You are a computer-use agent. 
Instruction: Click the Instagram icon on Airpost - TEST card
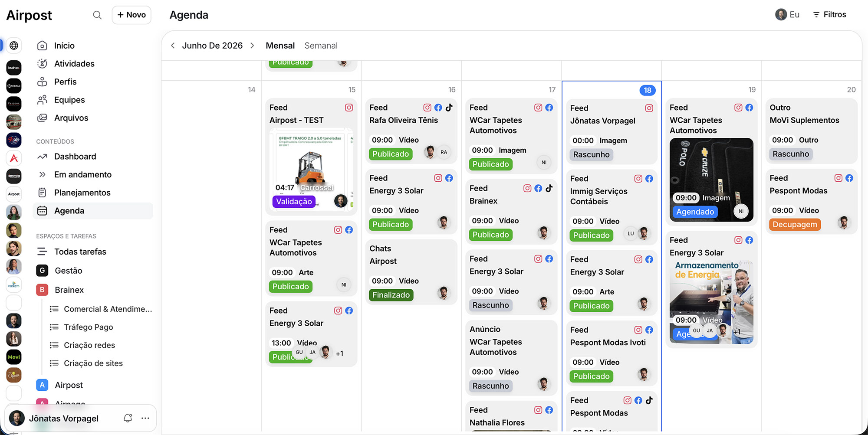pos(349,108)
